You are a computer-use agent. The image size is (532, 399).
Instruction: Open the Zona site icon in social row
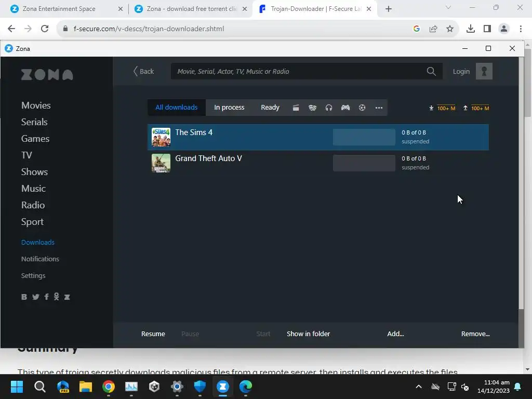click(x=67, y=297)
